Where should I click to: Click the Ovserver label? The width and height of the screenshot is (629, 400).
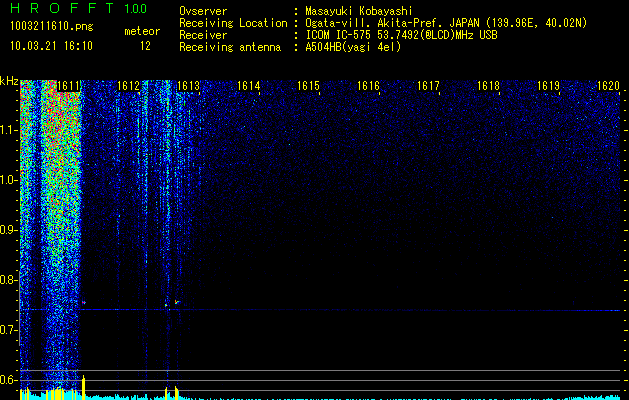coord(203,11)
